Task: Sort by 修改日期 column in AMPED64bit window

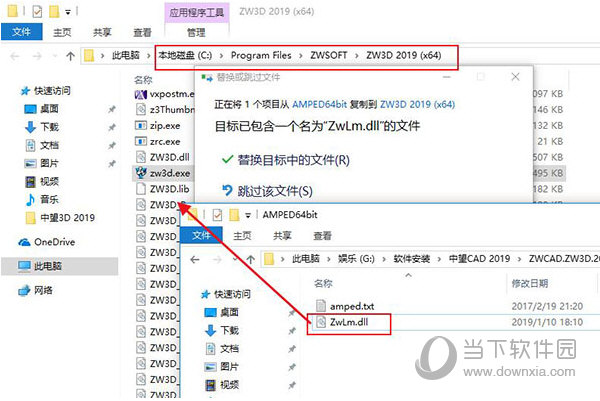Action: click(x=530, y=284)
